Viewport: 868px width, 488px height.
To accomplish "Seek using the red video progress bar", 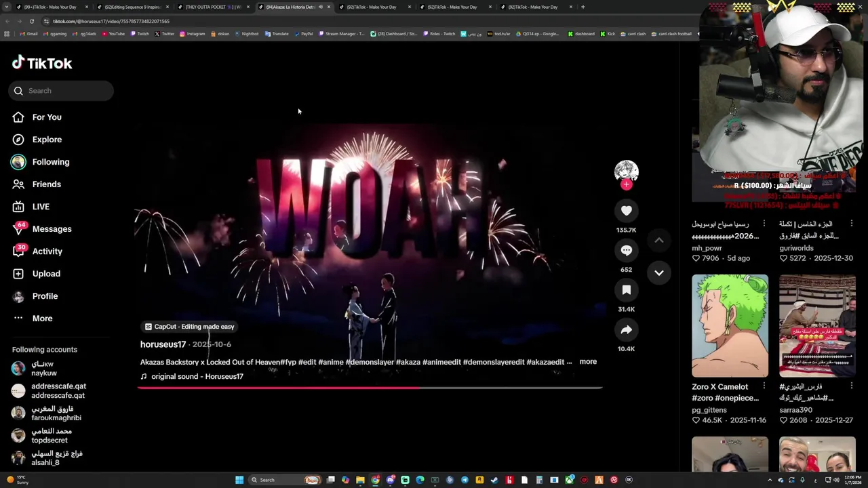I will point(370,388).
